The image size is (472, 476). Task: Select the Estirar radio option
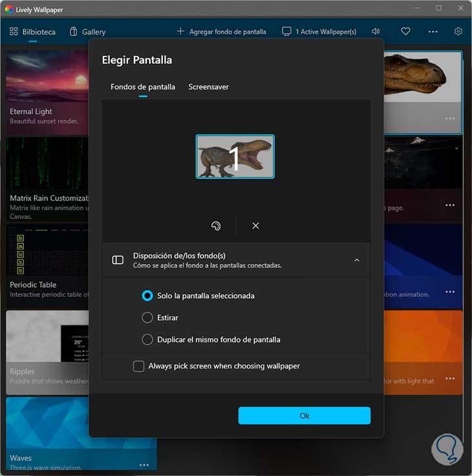160,318
